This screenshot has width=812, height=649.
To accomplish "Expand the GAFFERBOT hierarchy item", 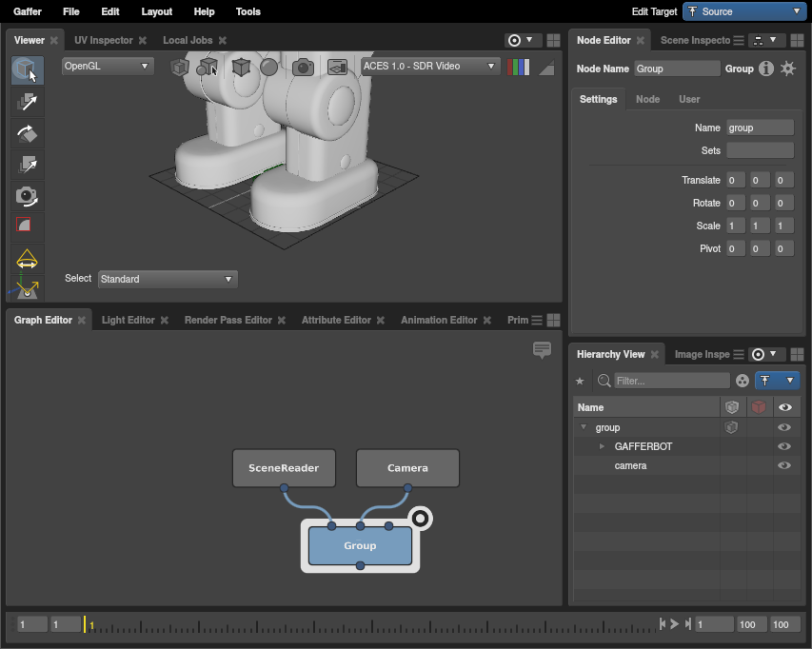I will 602,446.
